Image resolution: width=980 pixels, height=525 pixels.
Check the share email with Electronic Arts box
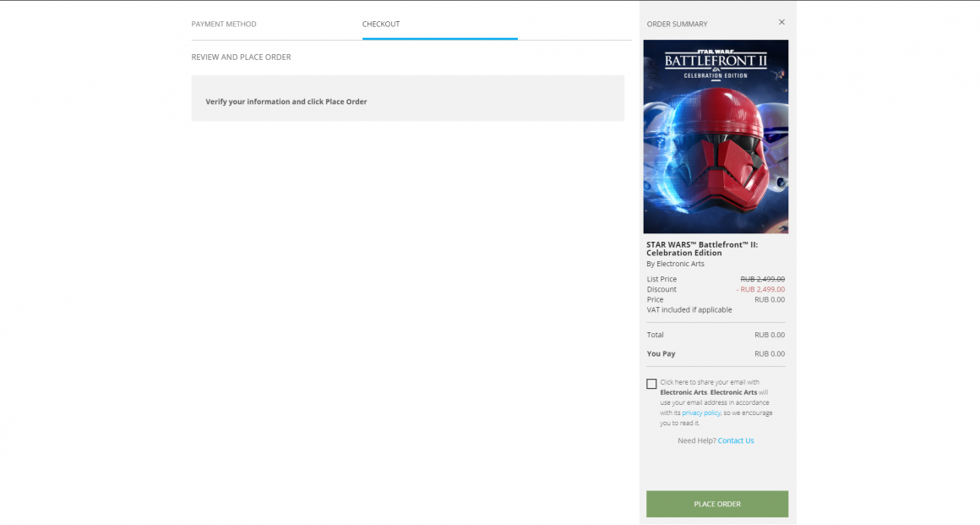point(651,384)
